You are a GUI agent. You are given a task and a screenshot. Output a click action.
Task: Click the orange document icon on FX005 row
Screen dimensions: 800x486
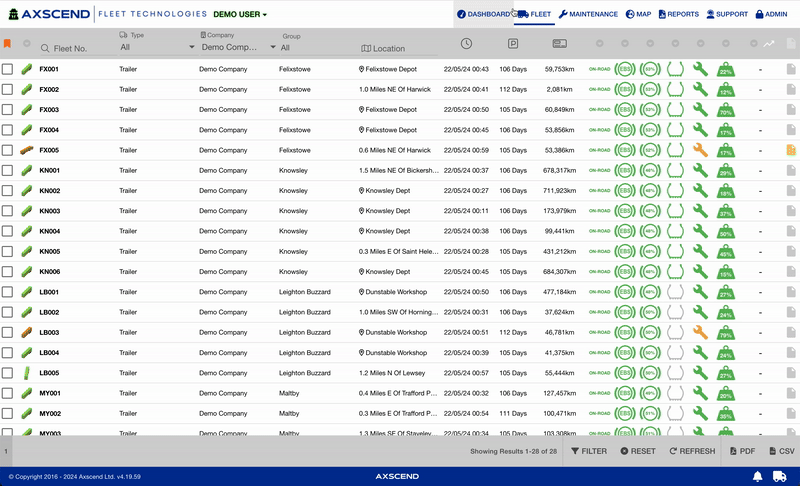coord(790,150)
